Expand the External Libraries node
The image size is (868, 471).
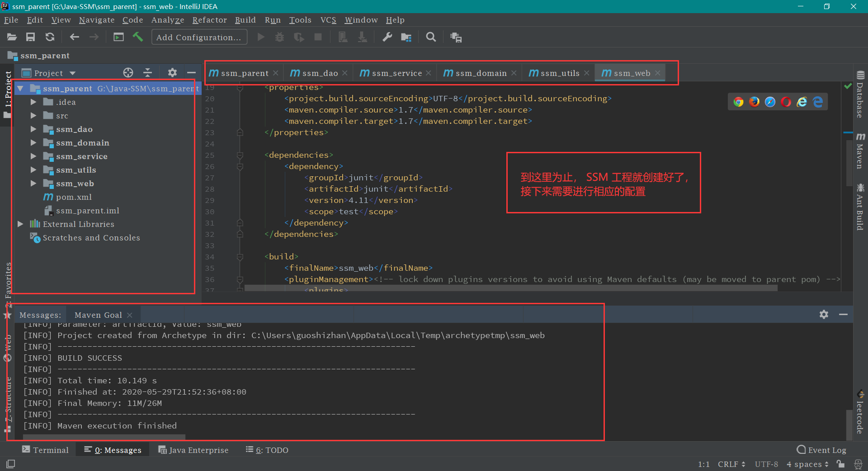click(x=20, y=224)
